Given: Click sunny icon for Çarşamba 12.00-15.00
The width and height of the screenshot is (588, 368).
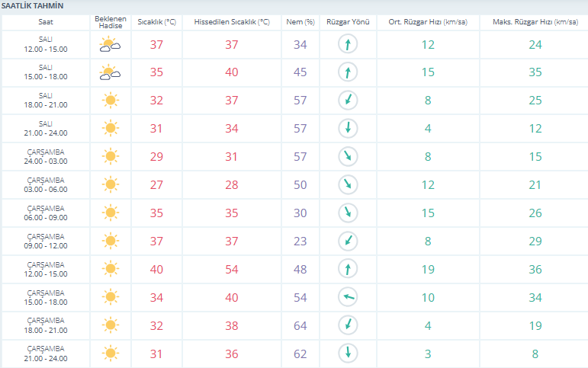Looking at the screenshot, I should [x=111, y=269].
